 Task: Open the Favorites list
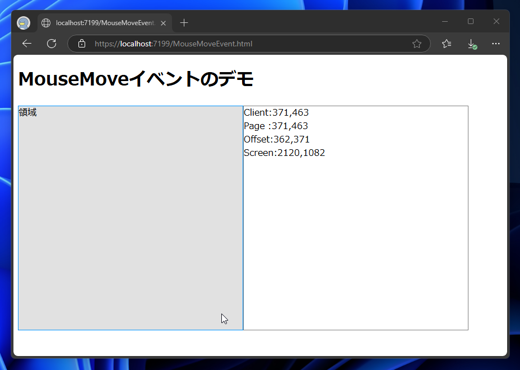[x=446, y=44]
